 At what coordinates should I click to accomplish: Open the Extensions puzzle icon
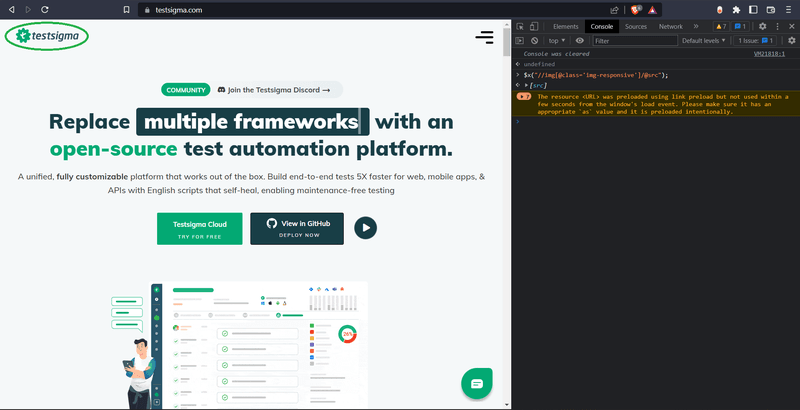[x=736, y=10]
